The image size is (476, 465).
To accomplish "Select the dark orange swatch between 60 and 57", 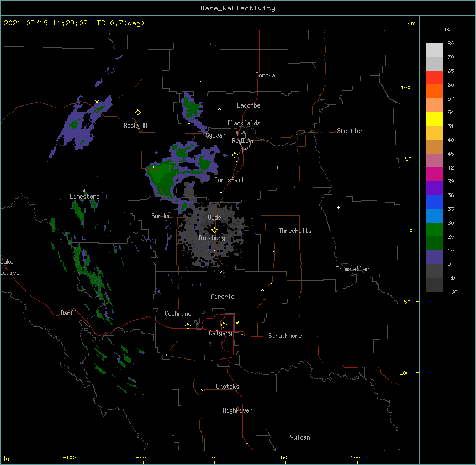I will tap(434, 92).
